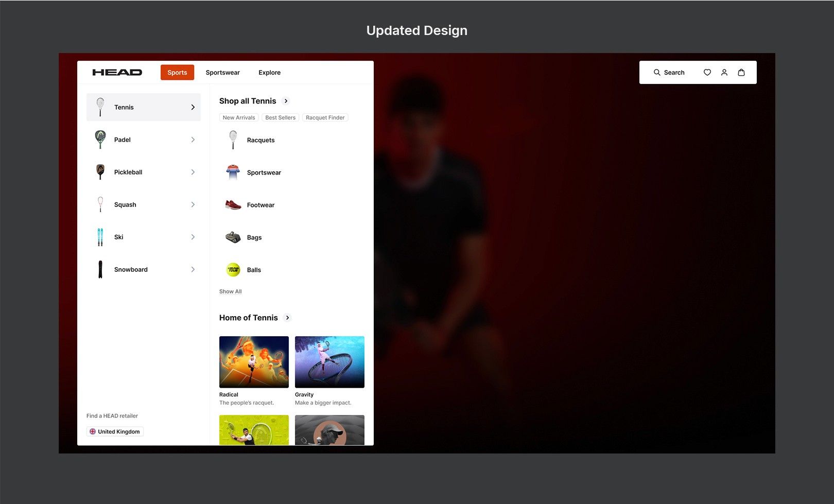Viewport: 834px width, 504px height.
Task: Click the Padel racket icon
Action: [100, 140]
